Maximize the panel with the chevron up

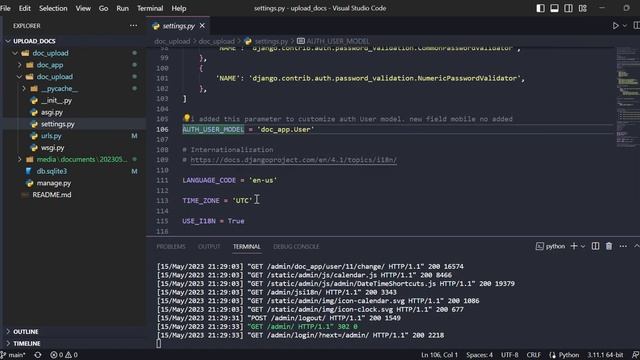point(636,246)
